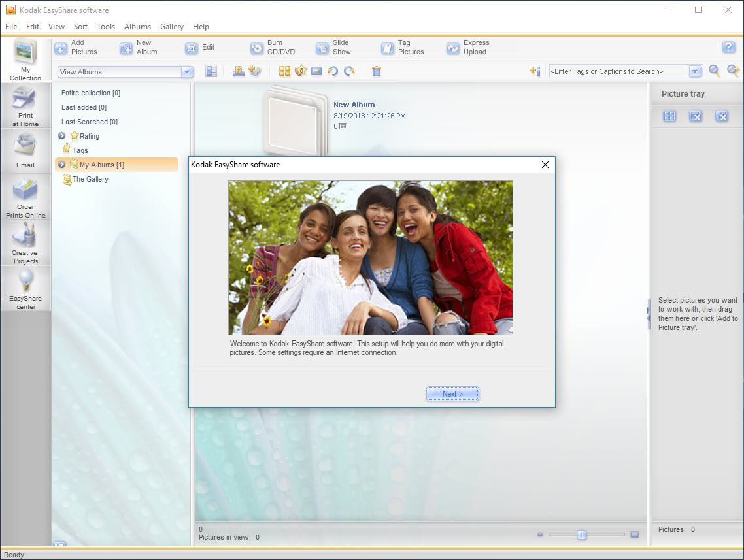The image size is (744, 560).
Task: Select Last added [0]
Action: [84, 107]
